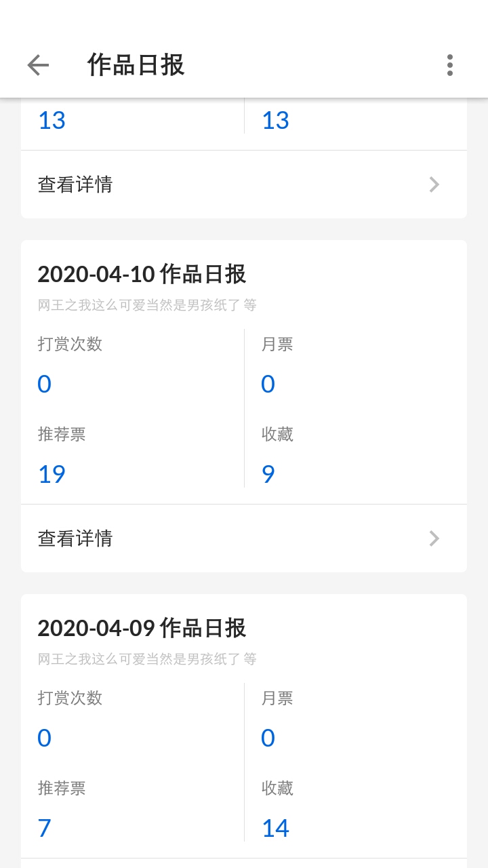Image resolution: width=488 pixels, height=868 pixels.
Task: Tap the work name subtitle under 2020-04-10
Action: tap(147, 305)
